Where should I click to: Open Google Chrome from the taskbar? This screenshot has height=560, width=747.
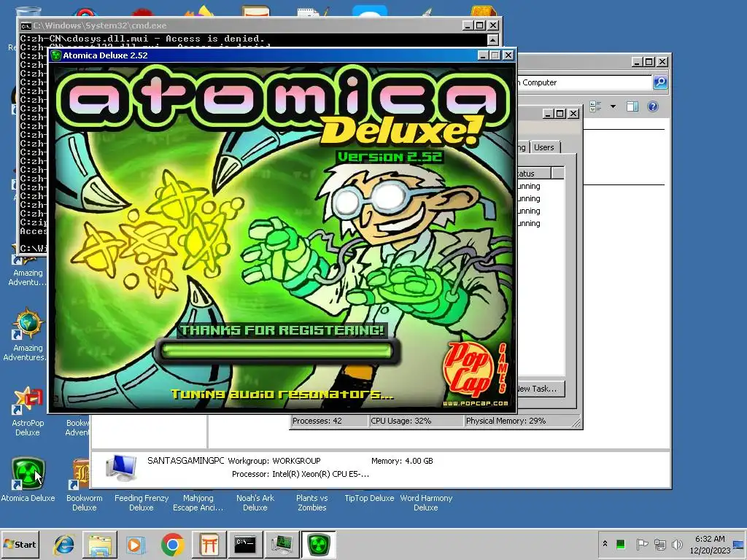click(172, 544)
